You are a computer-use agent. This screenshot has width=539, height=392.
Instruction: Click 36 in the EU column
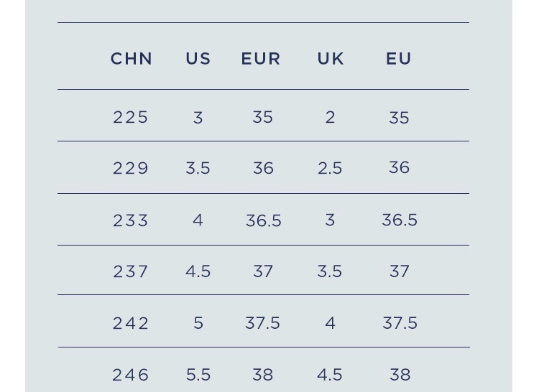point(399,168)
